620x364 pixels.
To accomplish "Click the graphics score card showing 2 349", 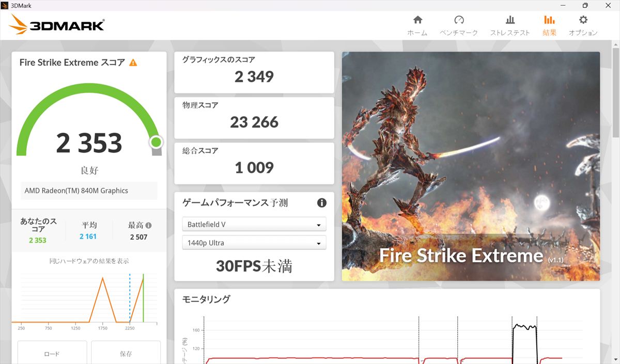I will [254, 72].
